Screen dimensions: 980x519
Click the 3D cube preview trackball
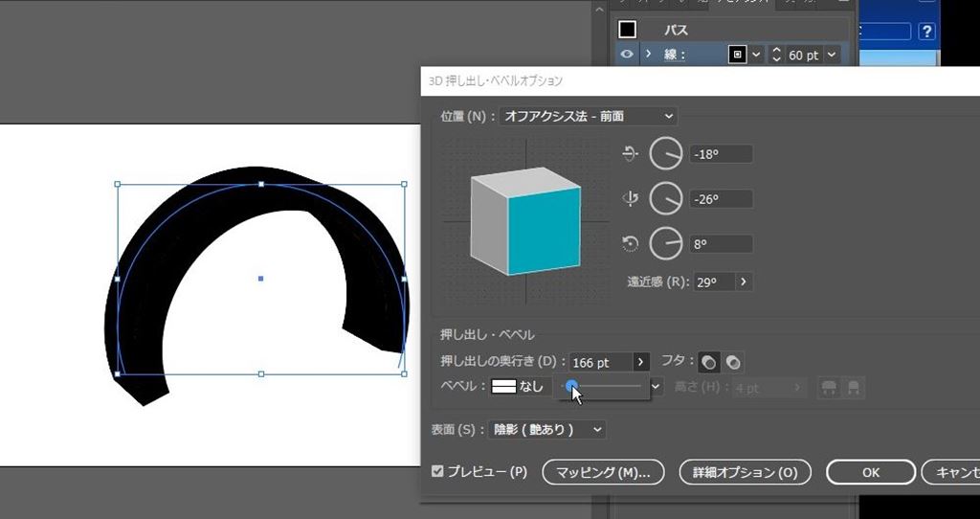tap(526, 219)
